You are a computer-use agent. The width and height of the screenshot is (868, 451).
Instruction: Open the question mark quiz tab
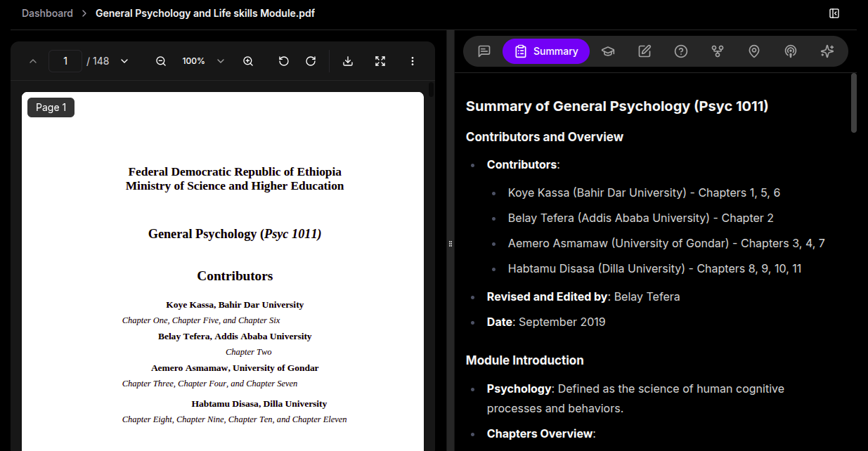681,51
